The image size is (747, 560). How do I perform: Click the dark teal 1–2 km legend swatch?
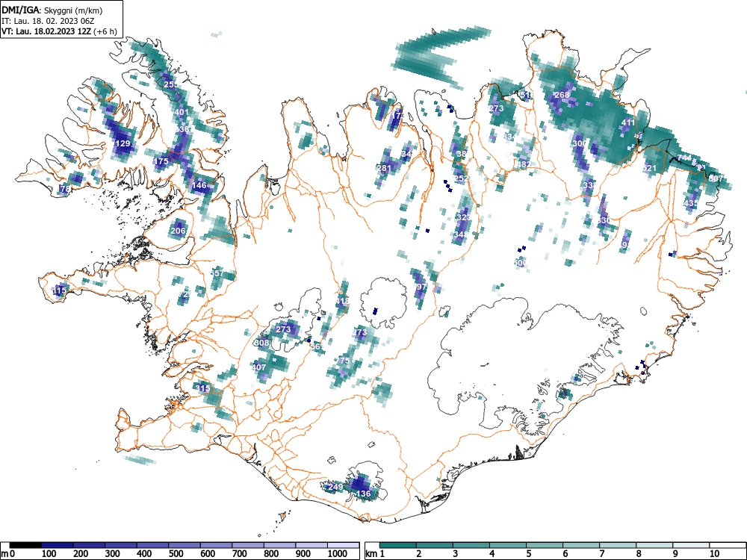(398, 545)
